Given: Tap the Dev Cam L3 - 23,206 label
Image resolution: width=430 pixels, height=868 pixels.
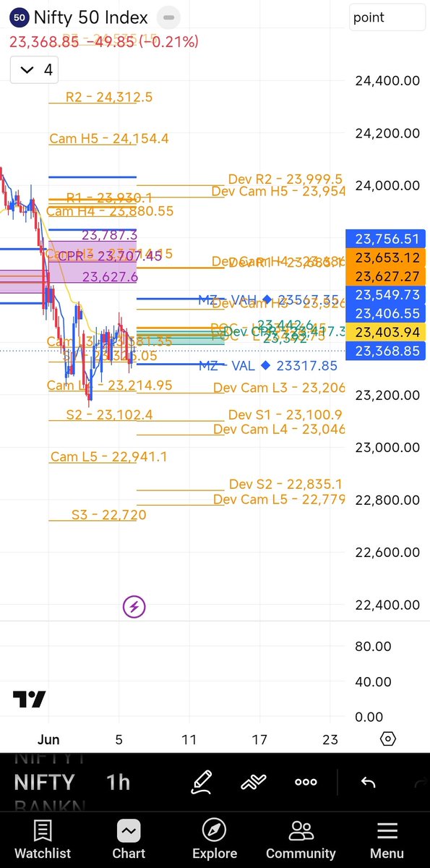Looking at the screenshot, I should coord(279,388).
